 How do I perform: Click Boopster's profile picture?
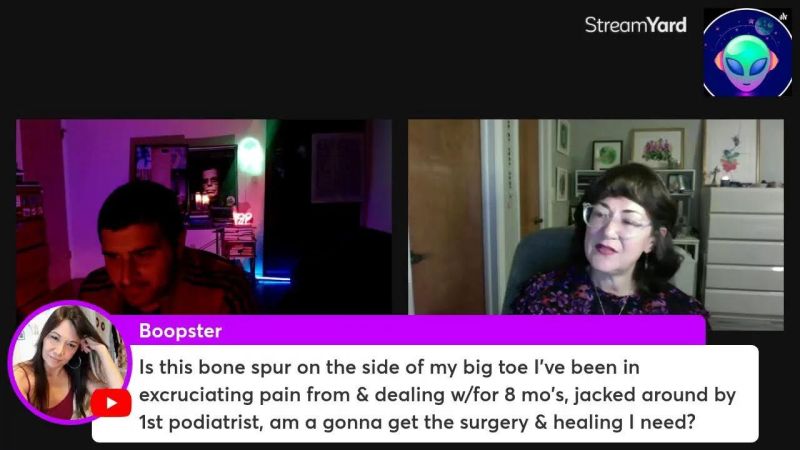pos(69,362)
